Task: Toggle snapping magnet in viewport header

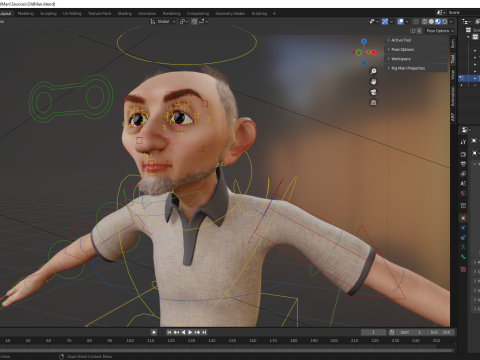Action: coord(194,22)
